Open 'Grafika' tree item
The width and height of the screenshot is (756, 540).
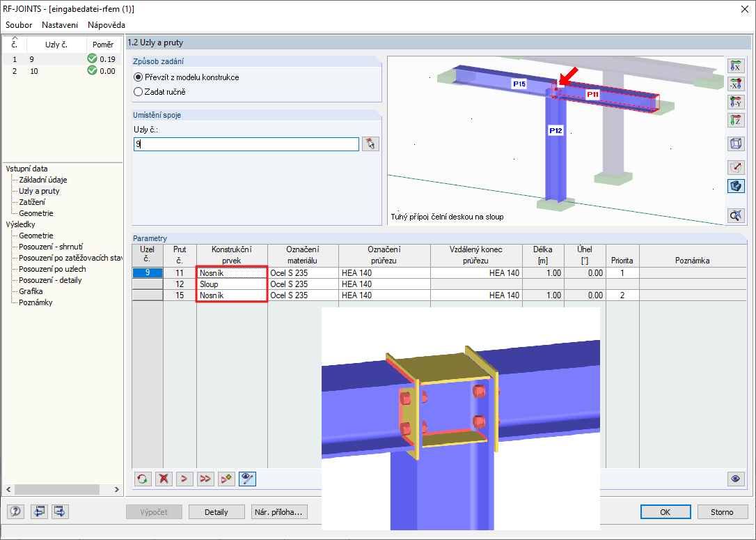pyautogui.click(x=31, y=291)
